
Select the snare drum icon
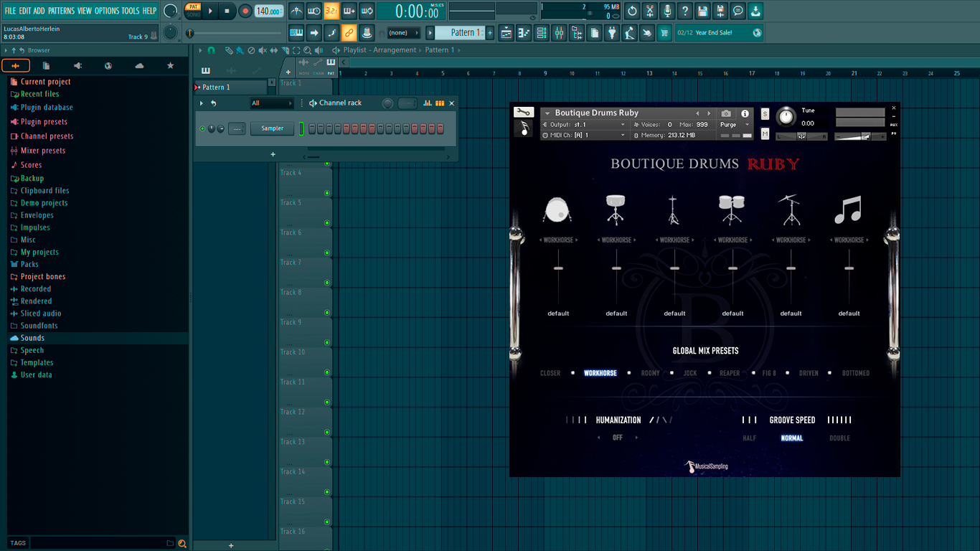pos(616,209)
